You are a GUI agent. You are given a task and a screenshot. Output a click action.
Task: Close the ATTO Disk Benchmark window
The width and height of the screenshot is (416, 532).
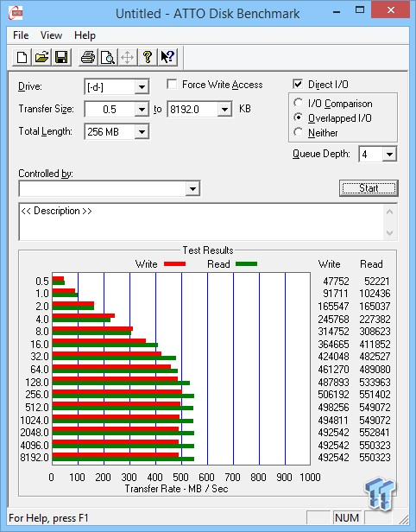tap(390, 10)
